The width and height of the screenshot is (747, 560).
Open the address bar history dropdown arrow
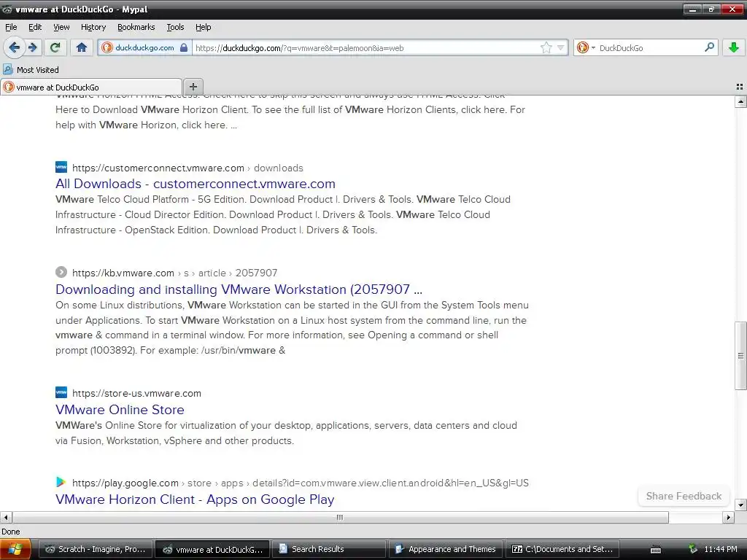pos(561,47)
